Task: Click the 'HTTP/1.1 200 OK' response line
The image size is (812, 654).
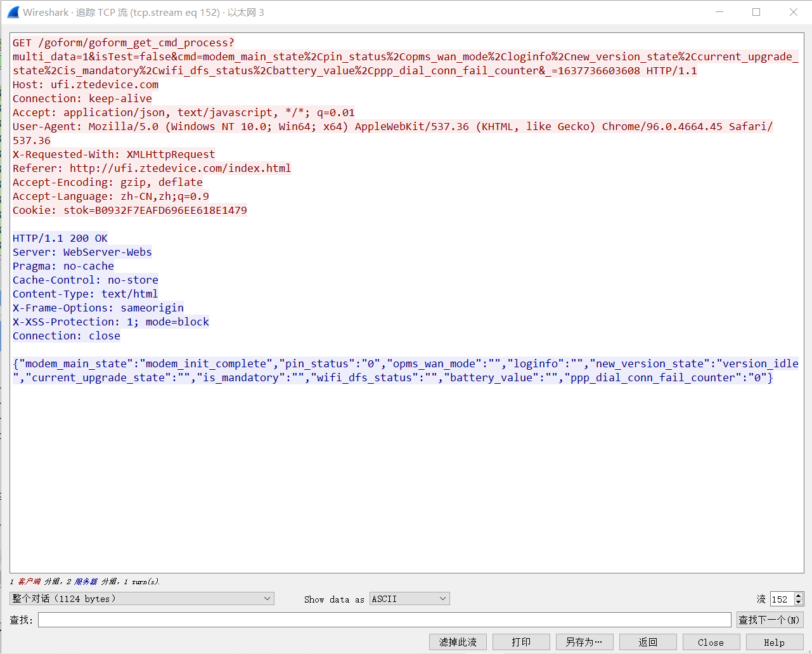Action: [60, 238]
